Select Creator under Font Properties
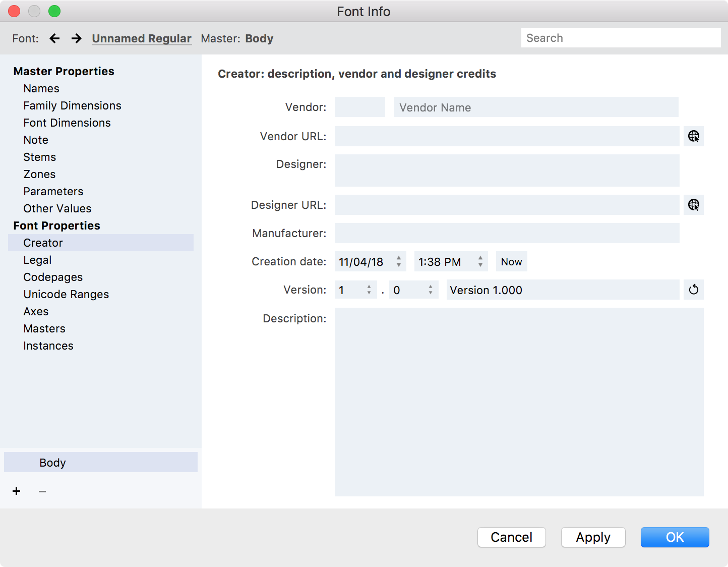 (x=101, y=243)
